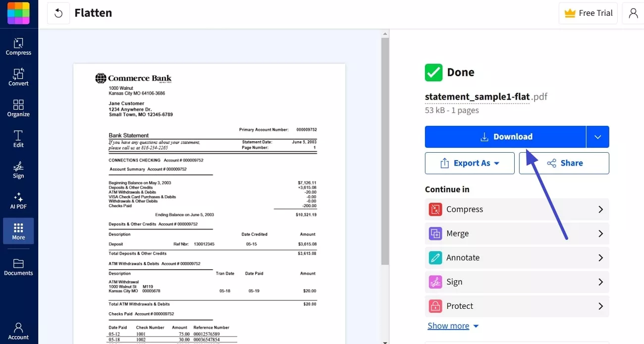Click the green Done checkmark icon
The image size is (644, 344).
pos(433,72)
